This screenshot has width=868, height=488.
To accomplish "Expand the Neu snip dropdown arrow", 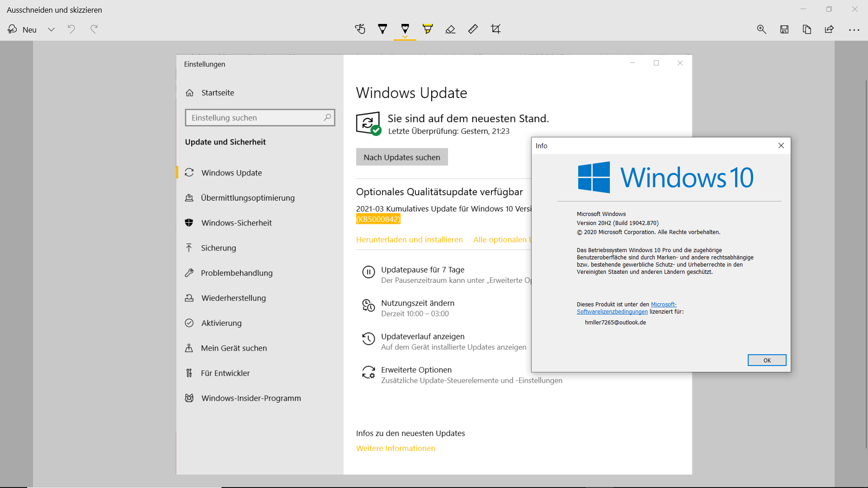I will tap(51, 29).
